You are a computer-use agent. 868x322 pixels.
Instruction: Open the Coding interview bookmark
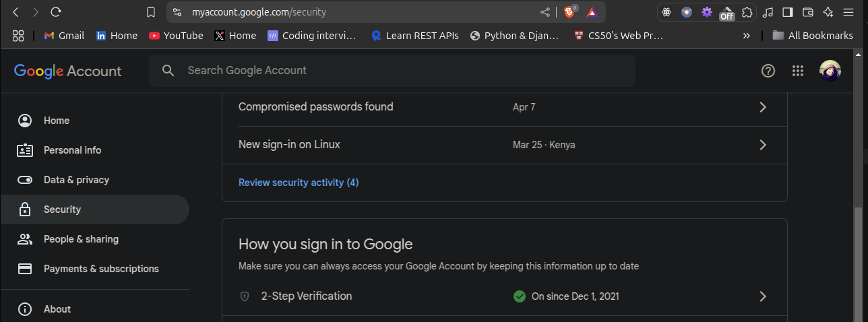click(x=312, y=36)
